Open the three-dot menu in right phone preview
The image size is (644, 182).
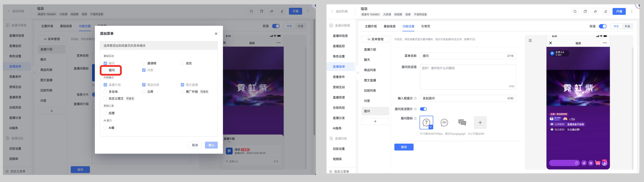coord(605,43)
